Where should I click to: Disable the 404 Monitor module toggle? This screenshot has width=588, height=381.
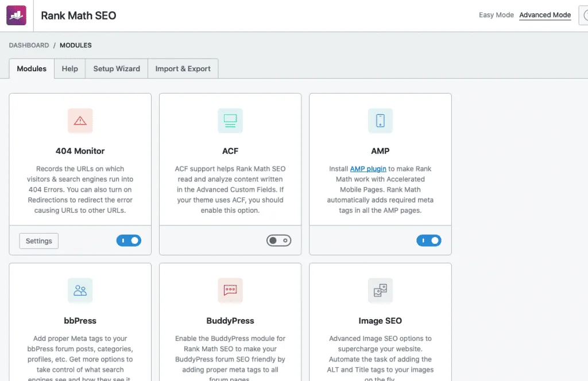(x=129, y=240)
